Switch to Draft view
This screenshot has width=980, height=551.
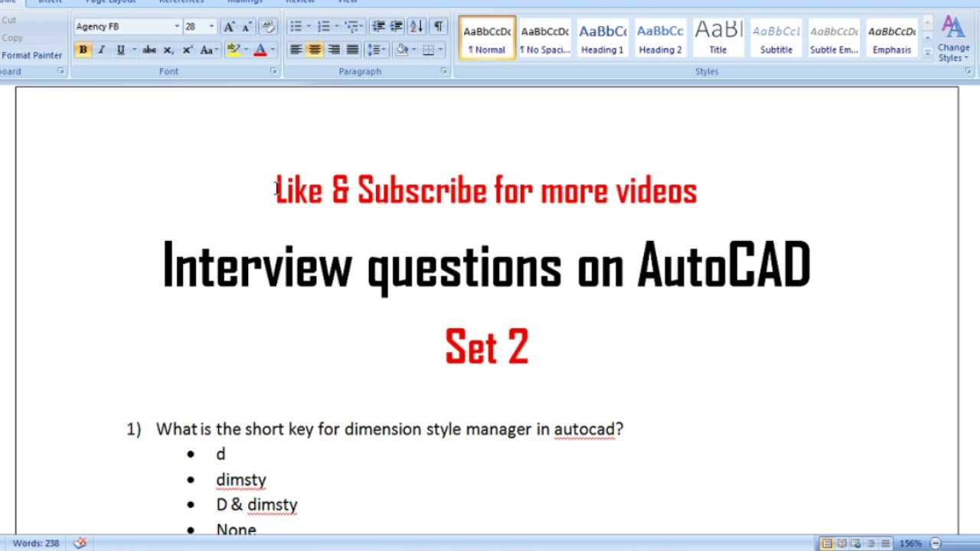[x=885, y=543]
